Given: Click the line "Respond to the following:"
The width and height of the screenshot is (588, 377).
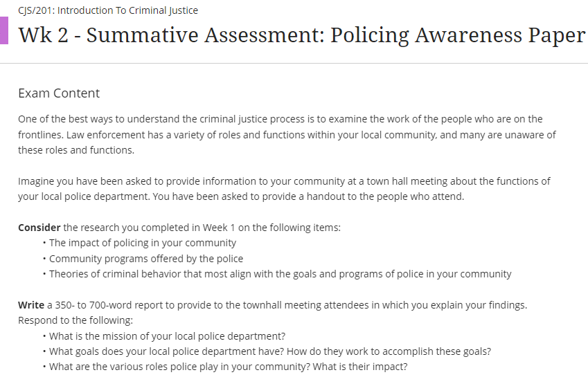Looking at the screenshot, I should [75, 320].
